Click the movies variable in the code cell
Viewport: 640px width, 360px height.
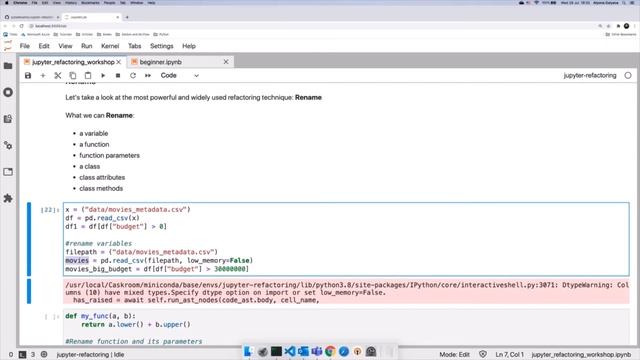77,260
